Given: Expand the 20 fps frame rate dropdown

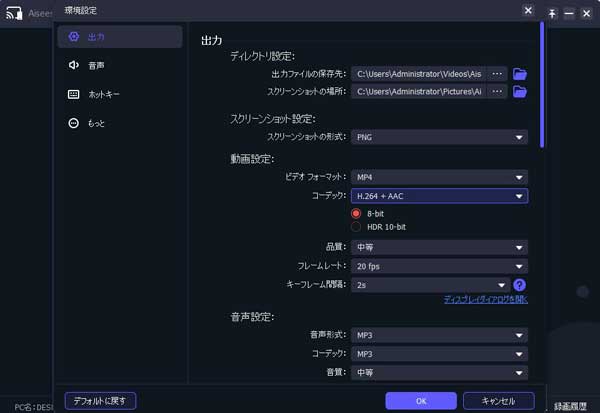Looking at the screenshot, I should [441, 266].
